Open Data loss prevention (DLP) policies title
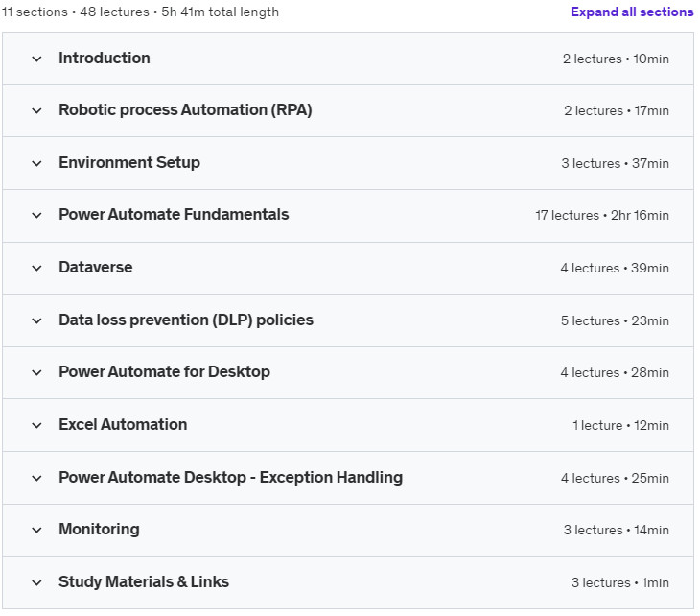This screenshot has width=700, height=616. (x=186, y=320)
